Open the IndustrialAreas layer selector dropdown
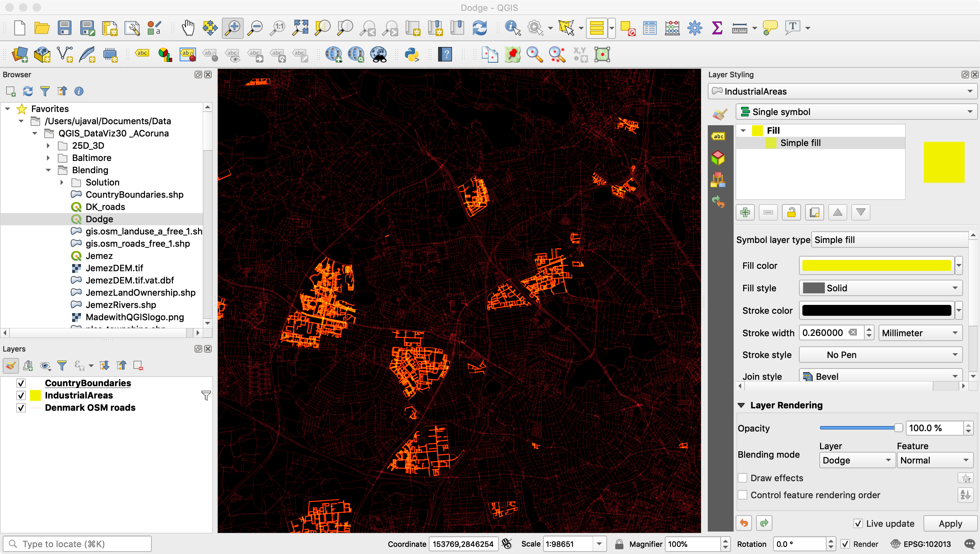980x554 pixels. [842, 91]
